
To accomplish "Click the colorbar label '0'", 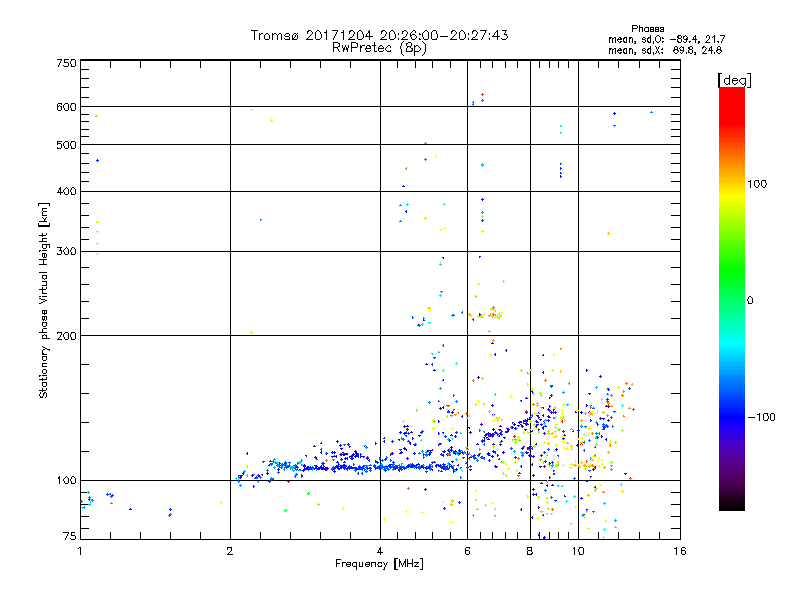I will coord(749,300).
